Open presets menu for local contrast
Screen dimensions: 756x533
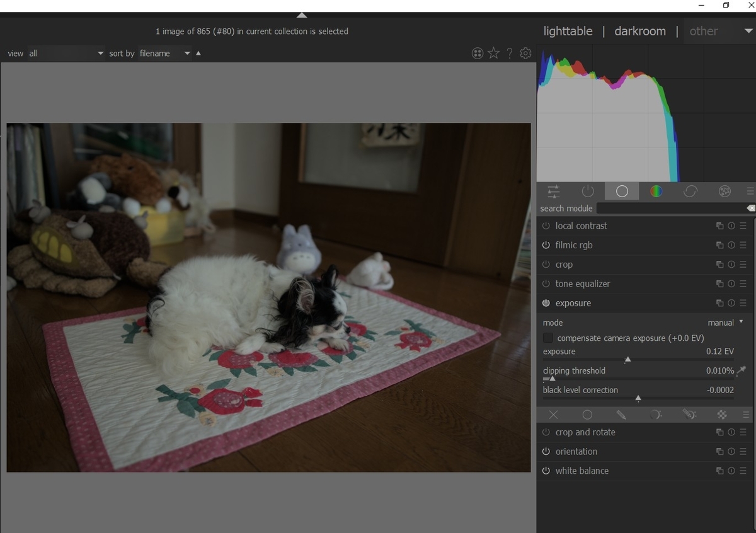tap(743, 226)
